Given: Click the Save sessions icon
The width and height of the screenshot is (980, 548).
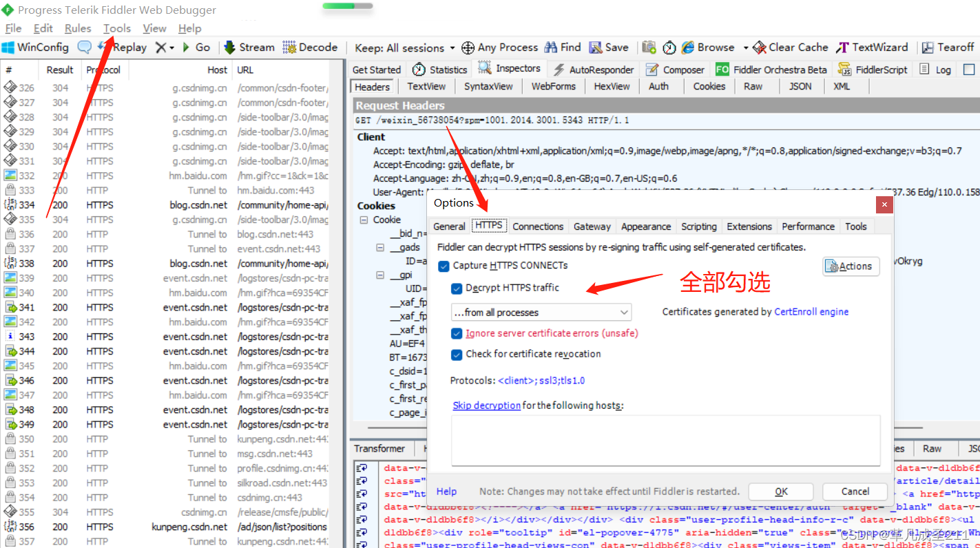Looking at the screenshot, I should 609,47.
